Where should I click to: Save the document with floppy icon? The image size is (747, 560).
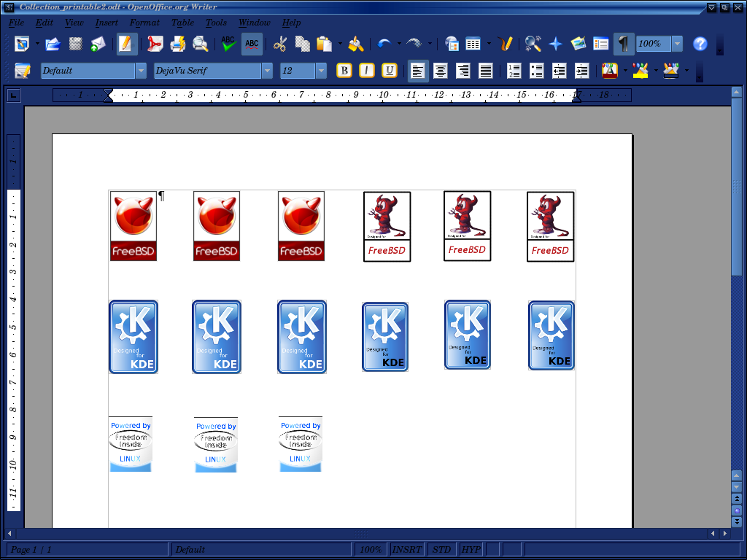75,44
